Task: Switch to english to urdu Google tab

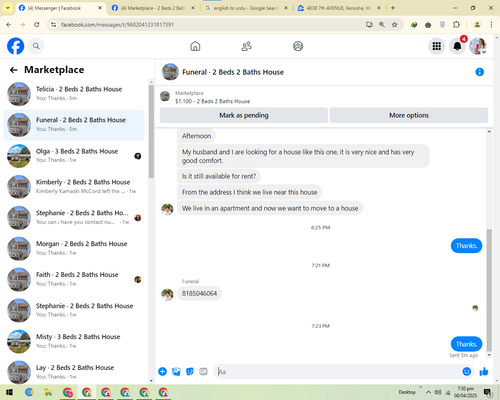Action: point(247,8)
